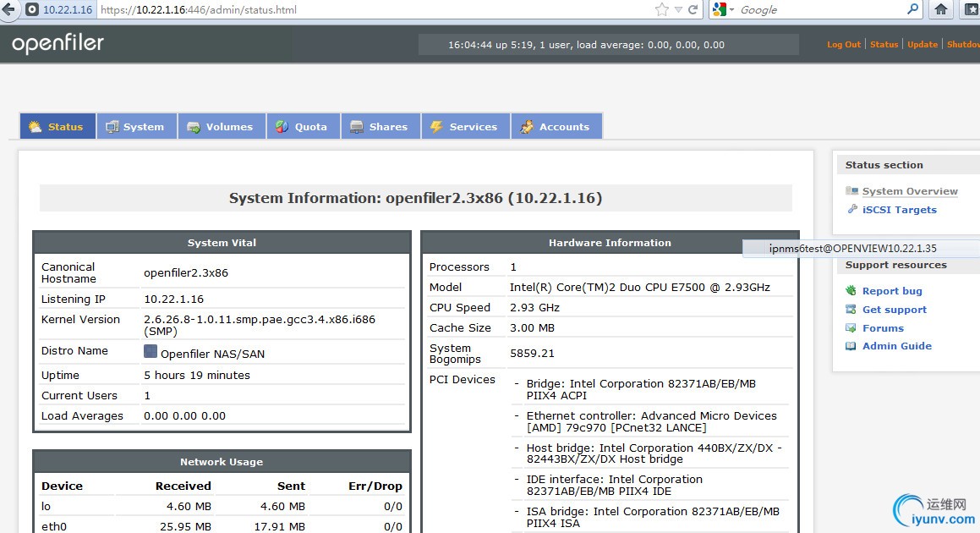The image size is (980, 533).
Task: Click the Log Out link
Action: pos(843,45)
